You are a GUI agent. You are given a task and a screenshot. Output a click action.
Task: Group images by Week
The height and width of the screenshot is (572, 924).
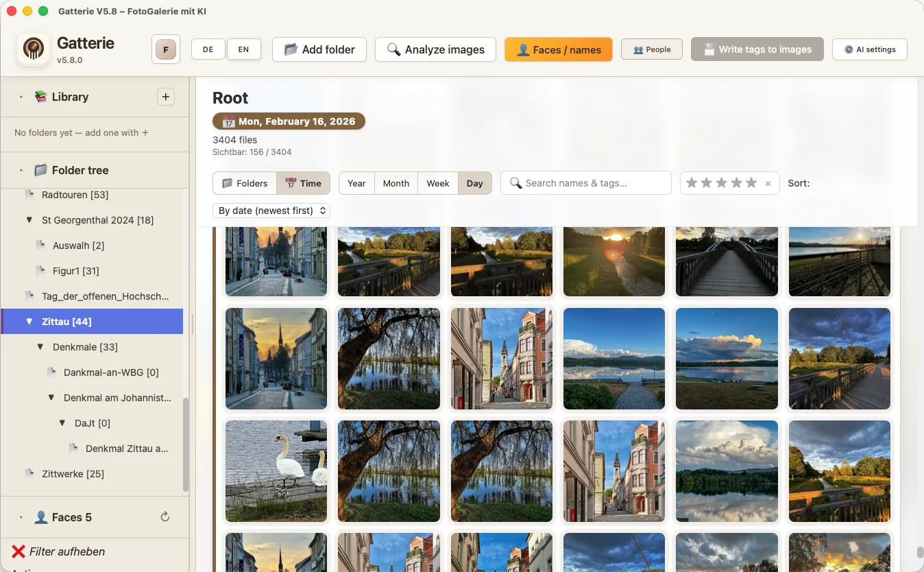tap(438, 183)
